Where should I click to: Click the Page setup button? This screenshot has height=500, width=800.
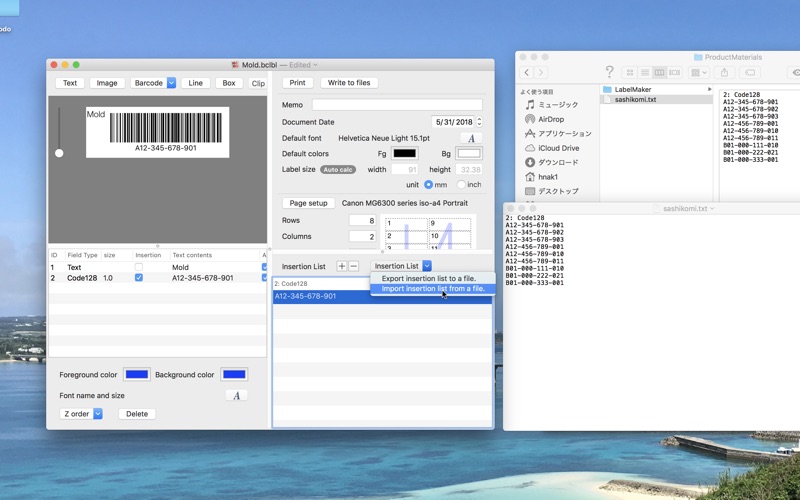[308, 203]
